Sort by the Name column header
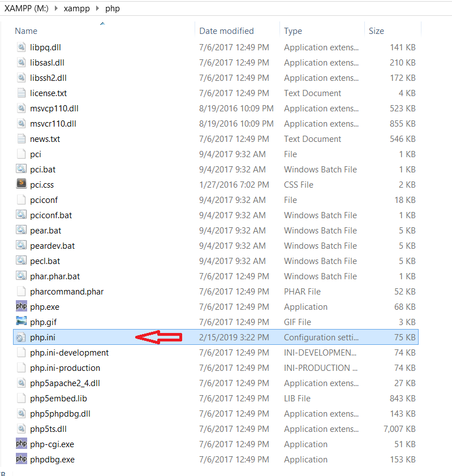 [26, 31]
